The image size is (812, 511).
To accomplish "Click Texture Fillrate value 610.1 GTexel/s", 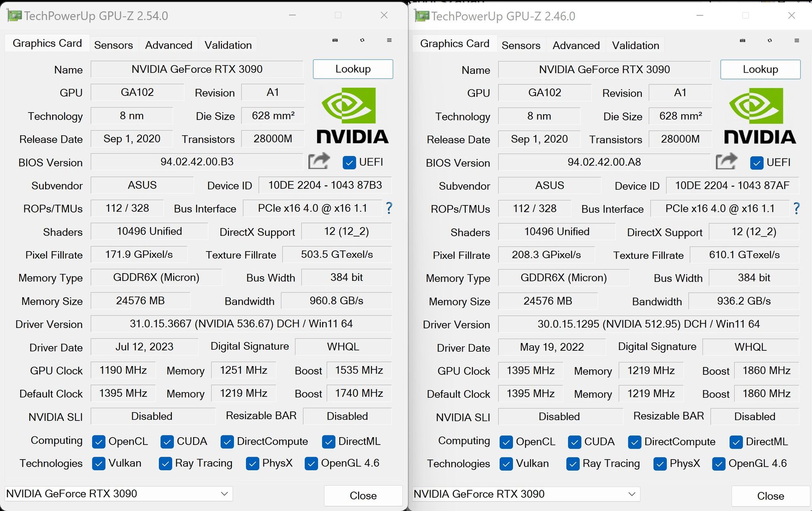I will point(745,255).
